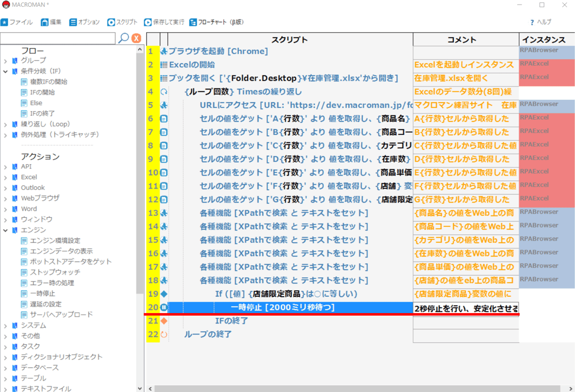Select script row 一時停止 [2000ミリ秒待つ]

click(283, 307)
